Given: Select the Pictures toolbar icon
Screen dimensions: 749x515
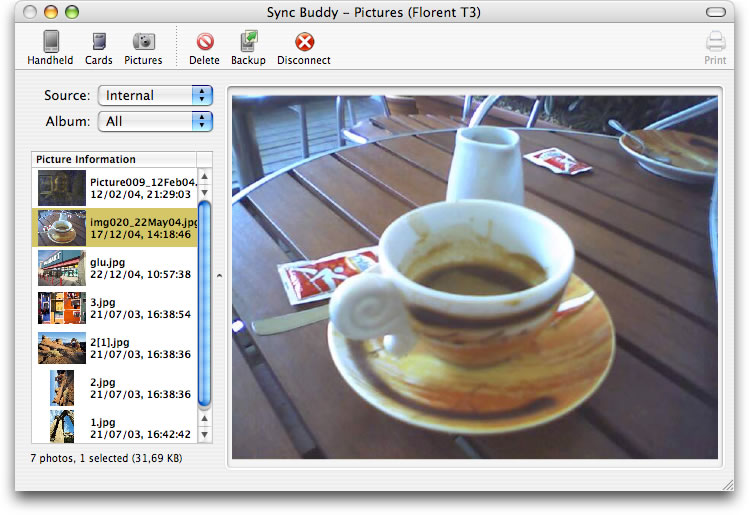Looking at the screenshot, I should coord(143,47).
